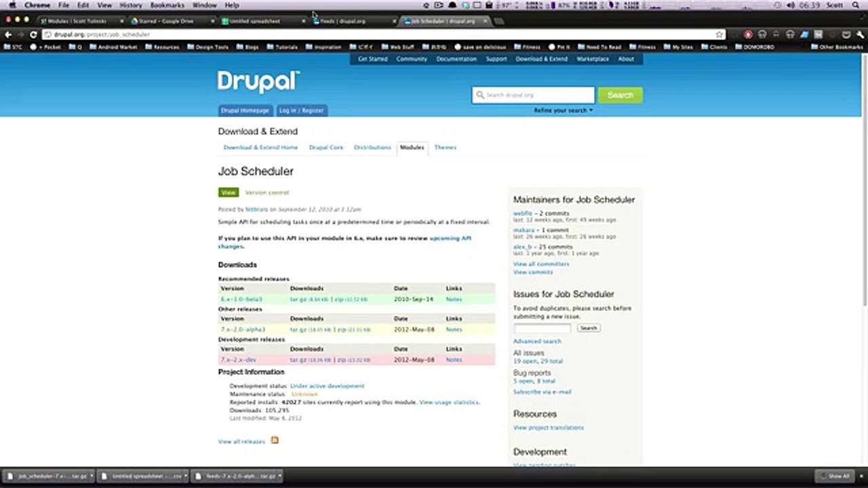
Task: Open Marketplace in Drupal nav
Action: click(593, 59)
